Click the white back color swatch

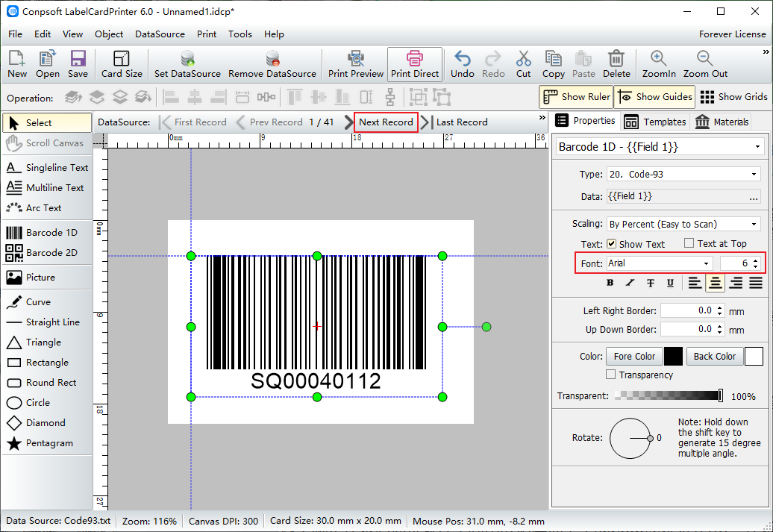[x=754, y=357]
